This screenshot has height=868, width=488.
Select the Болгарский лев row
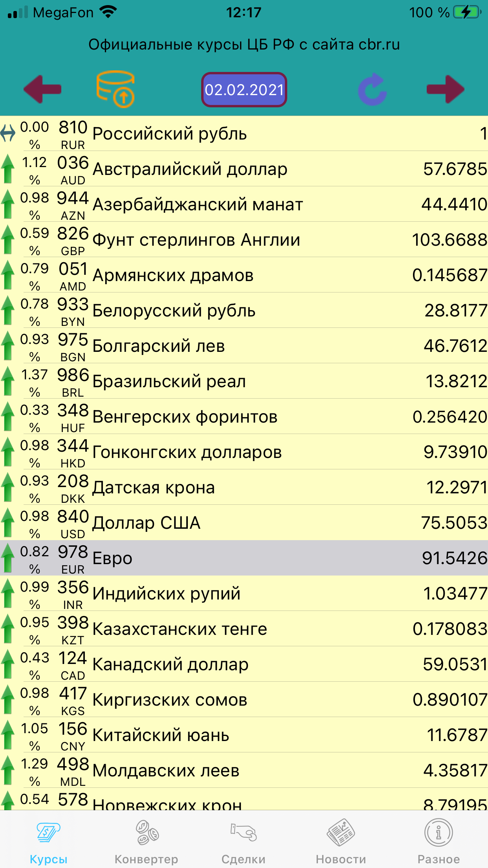coord(244,346)
